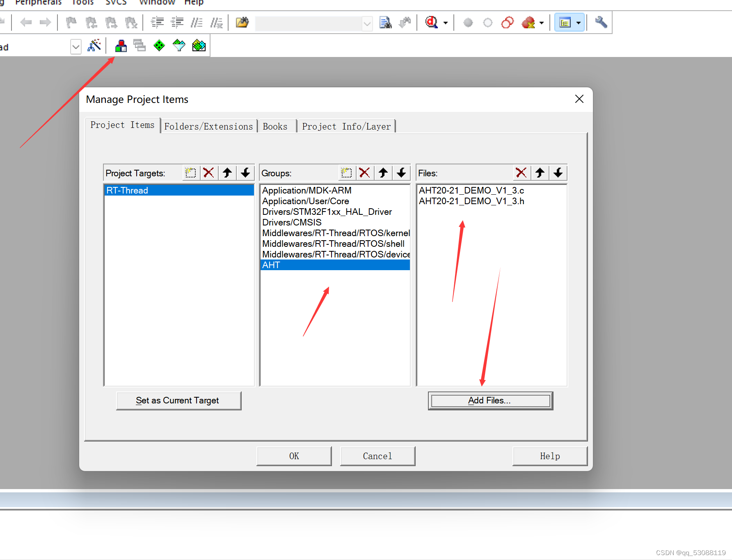The width and height of the screenshot is (732, 560).
Task: Click the Unindent selection toolbar icon
Action: 177,22
